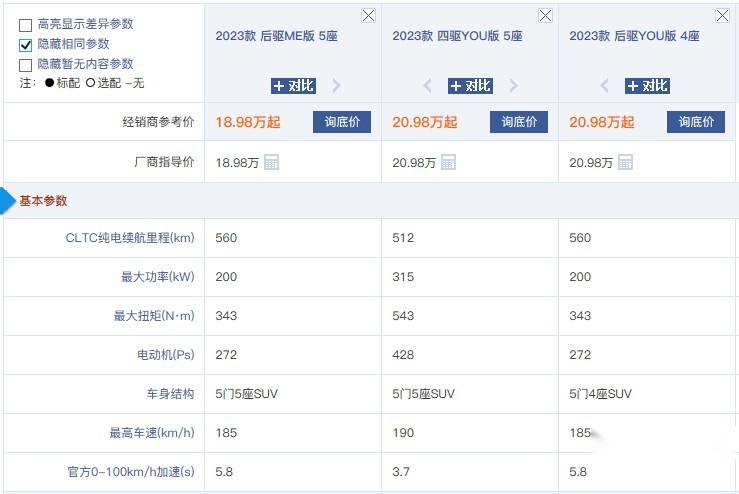The width and height of the screenshot is (739, 494).
Task: Click 后驱YOU版 4座 20.98万起 dealer price
Action: coord(602,122)
